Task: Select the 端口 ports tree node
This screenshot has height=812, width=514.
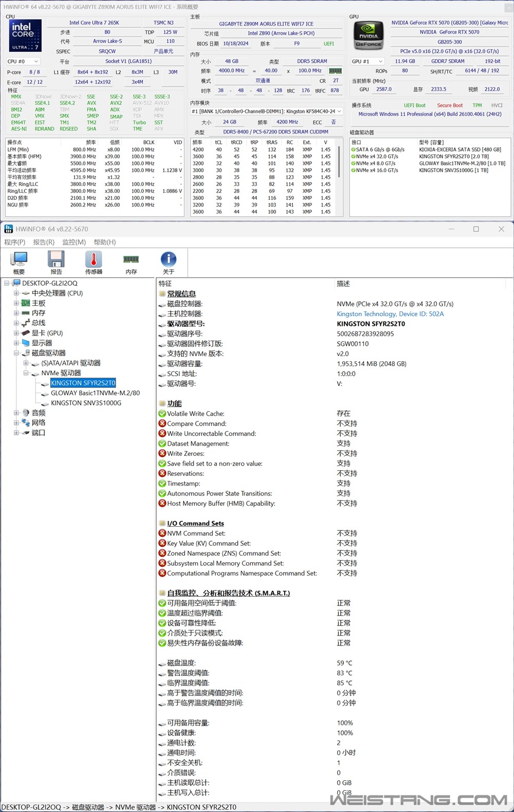Action: coord(39,433)
